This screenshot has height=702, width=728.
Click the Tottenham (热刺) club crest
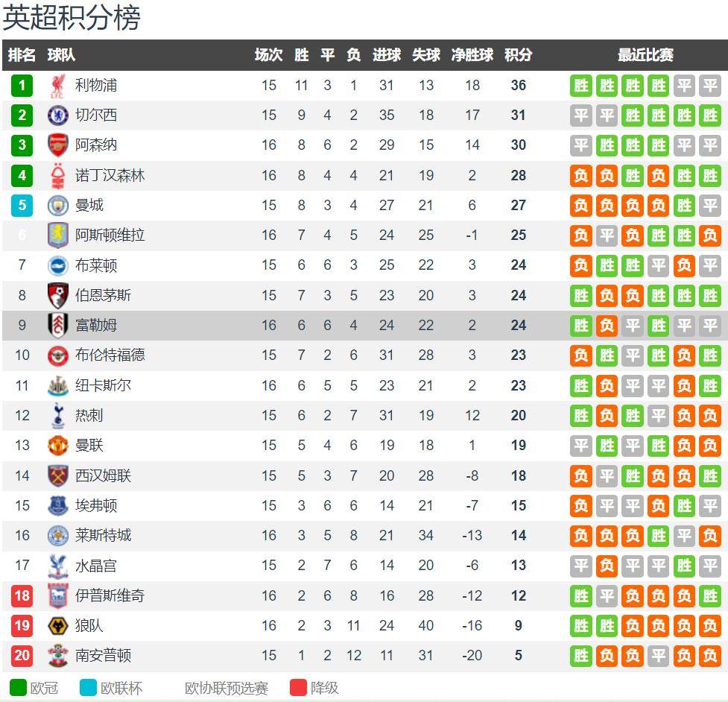[57, 416]
